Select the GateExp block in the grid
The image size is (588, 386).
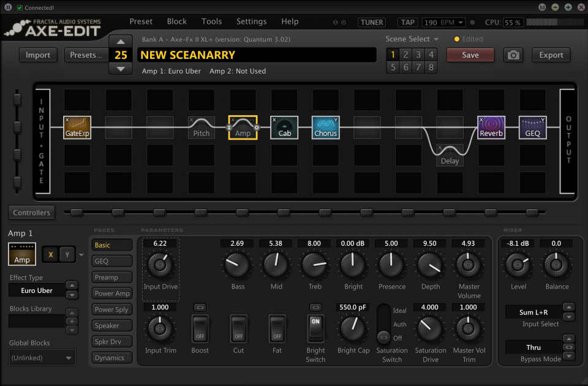(x=77, y=127)
